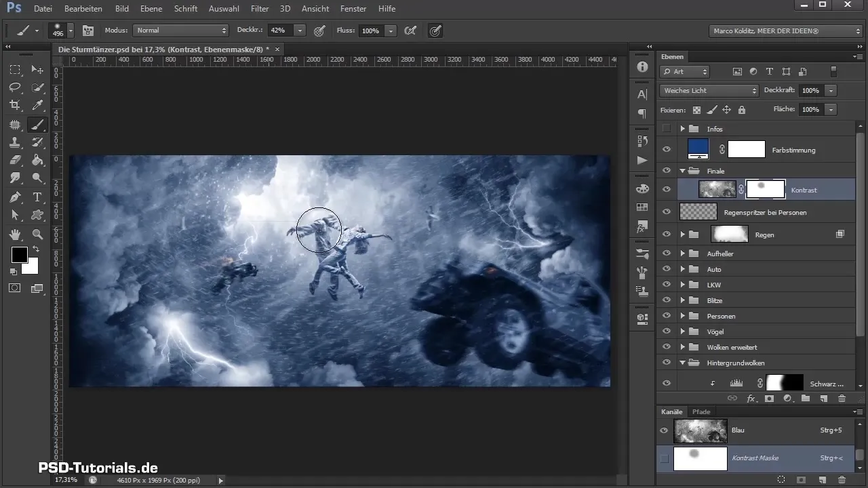Open the Modus blend dropdown

tap(181, 30)
